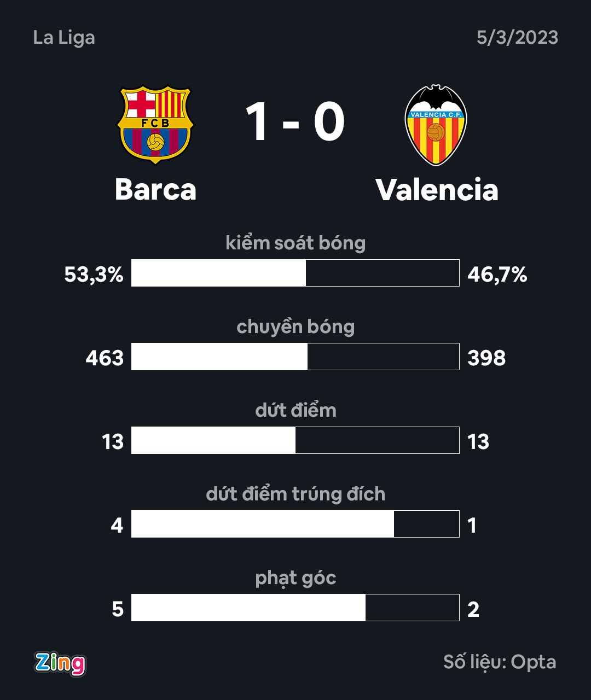591x700 pixels.
Task: Click the phạt góc heading
Action: click(x=296, y=578)
